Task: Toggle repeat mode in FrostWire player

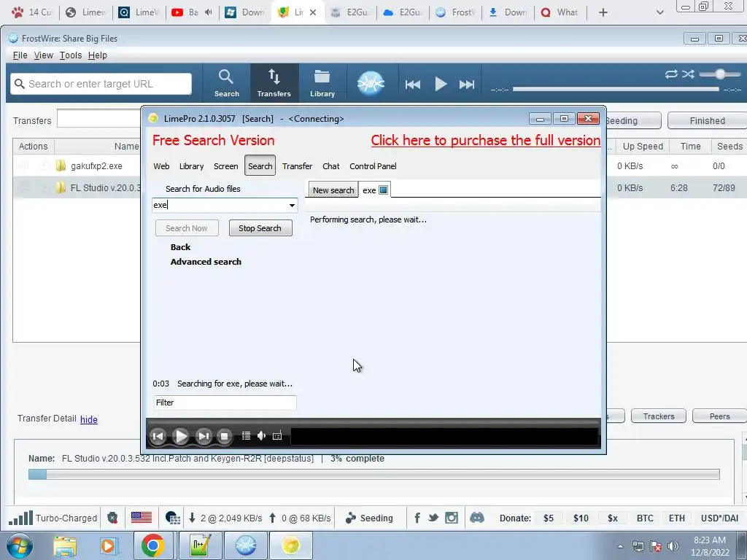Action: 671,74
